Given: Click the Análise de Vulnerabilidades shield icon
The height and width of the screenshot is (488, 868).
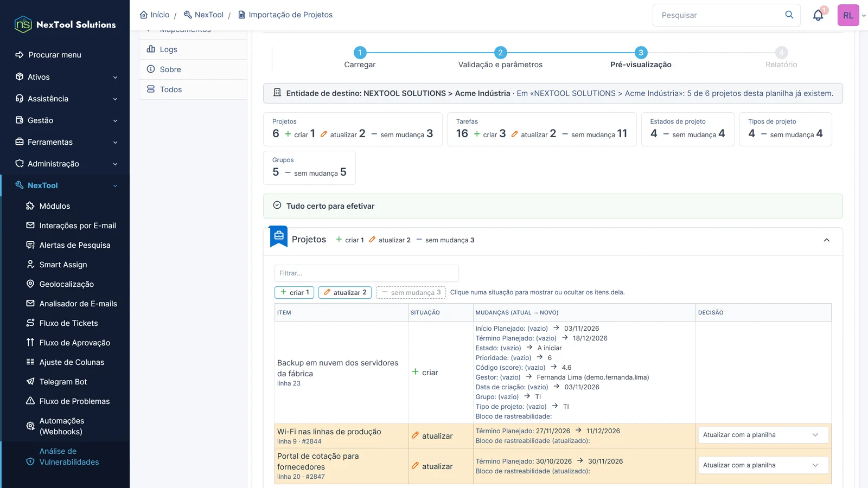Looking at the screenshot, I should [x=30, y=462].
